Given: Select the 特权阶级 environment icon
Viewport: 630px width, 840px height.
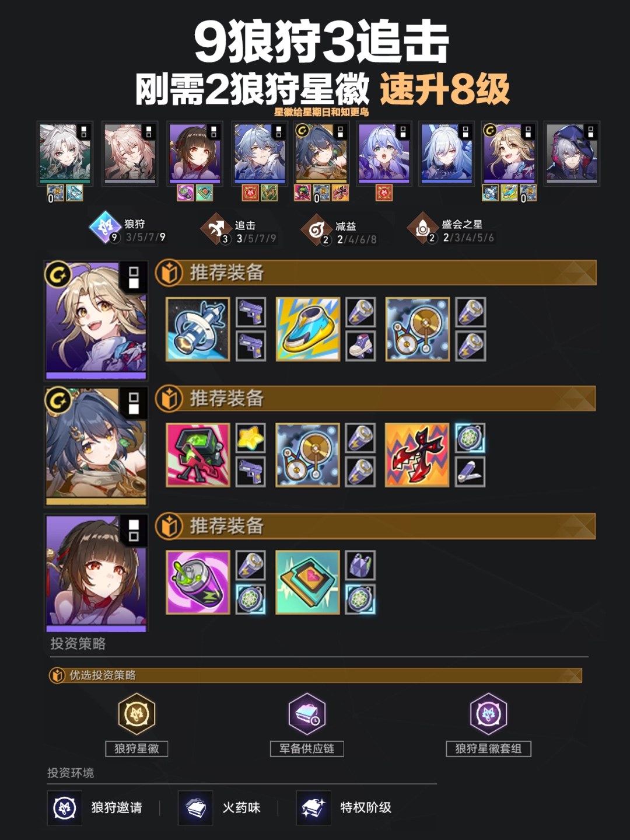Looking at the screenshot, I should (314, 808).
